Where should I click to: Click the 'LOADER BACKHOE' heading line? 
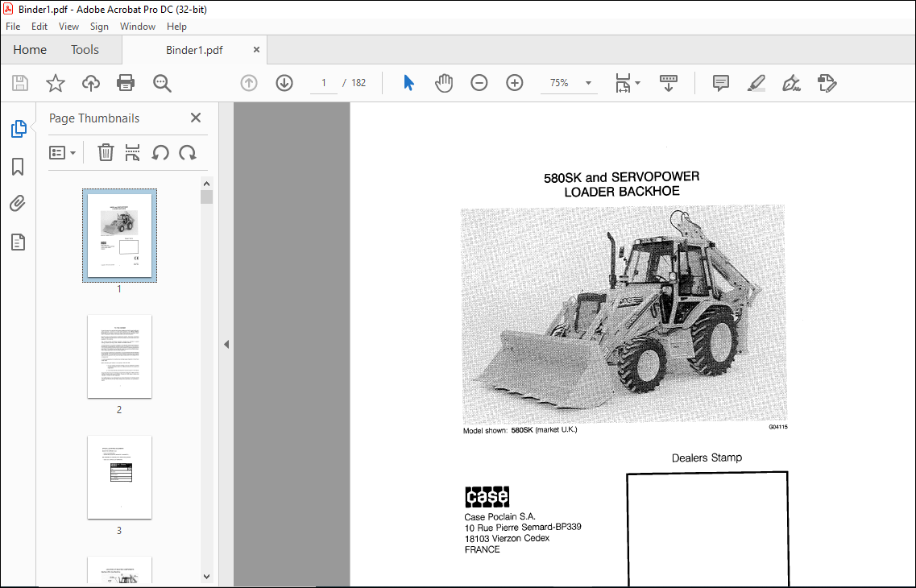click(x=622, y=192)
